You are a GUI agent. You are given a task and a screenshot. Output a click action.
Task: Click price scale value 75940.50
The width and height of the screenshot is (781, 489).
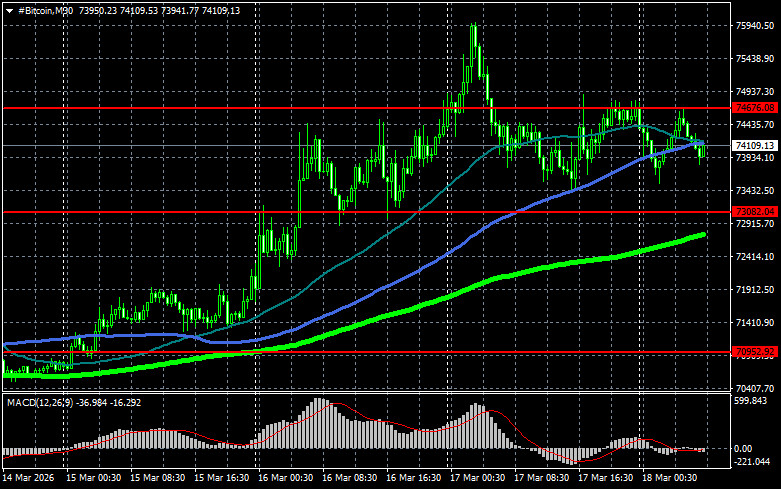pyautogui.click(x=755, y=26)
